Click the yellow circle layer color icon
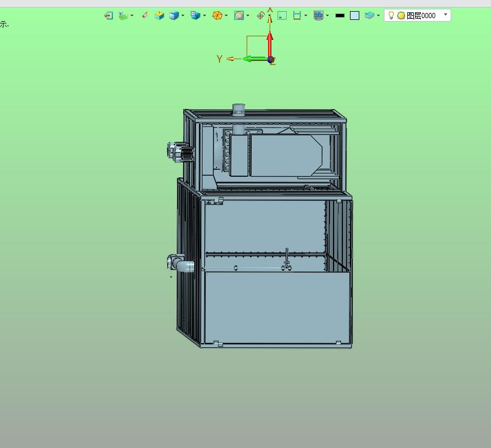The width and height of the screenshot is (491, 448). 401,16
